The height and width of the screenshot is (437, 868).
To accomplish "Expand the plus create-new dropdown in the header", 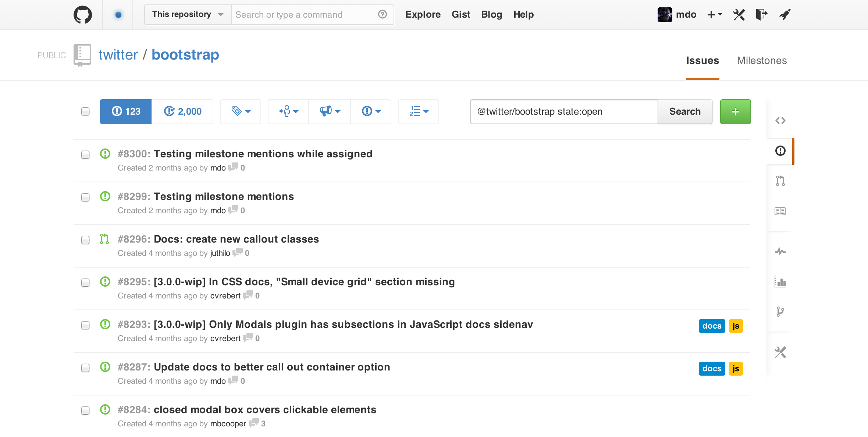I will point(715,15).
